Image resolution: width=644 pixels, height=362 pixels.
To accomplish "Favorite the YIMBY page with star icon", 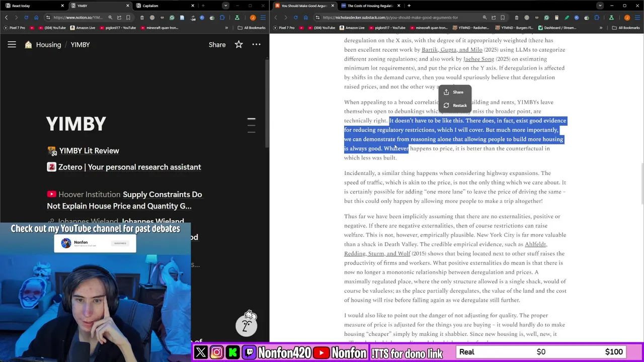I will point(238,45).
